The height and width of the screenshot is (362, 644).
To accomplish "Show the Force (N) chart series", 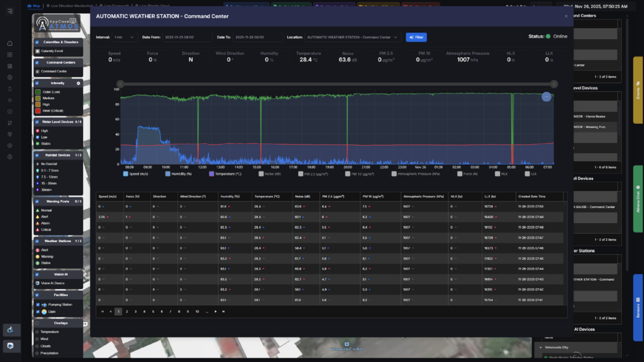I will tap(467, 174).
